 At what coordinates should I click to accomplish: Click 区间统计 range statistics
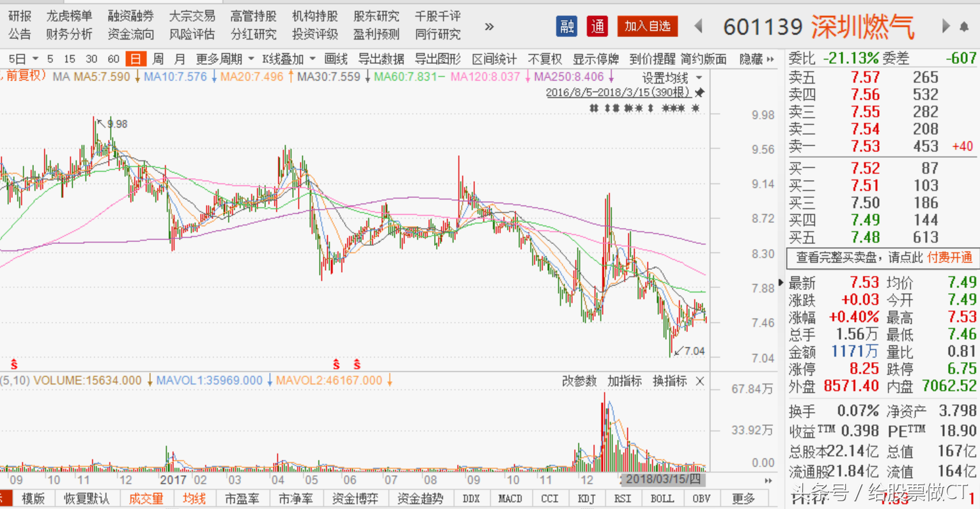point(494,59)
